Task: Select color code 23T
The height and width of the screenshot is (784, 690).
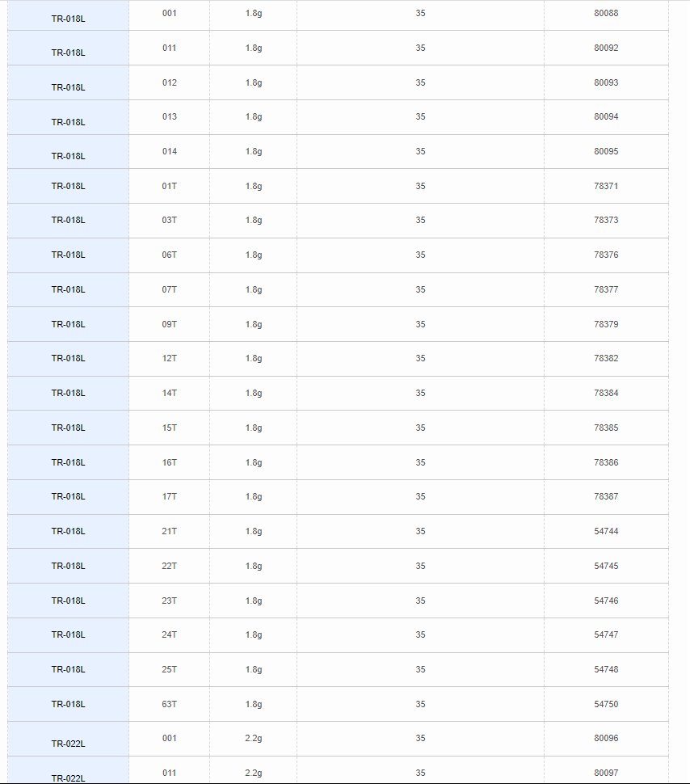Action: tap(169, 601)
